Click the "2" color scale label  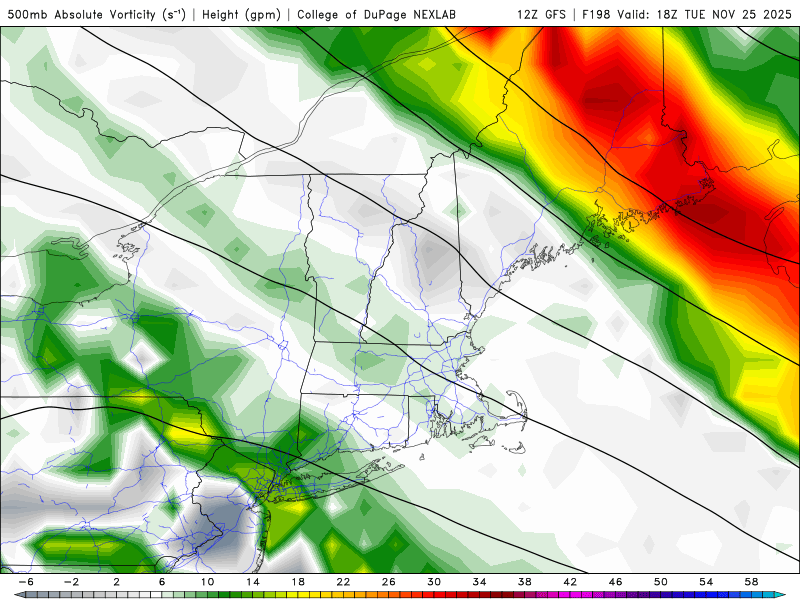[117, 582]
